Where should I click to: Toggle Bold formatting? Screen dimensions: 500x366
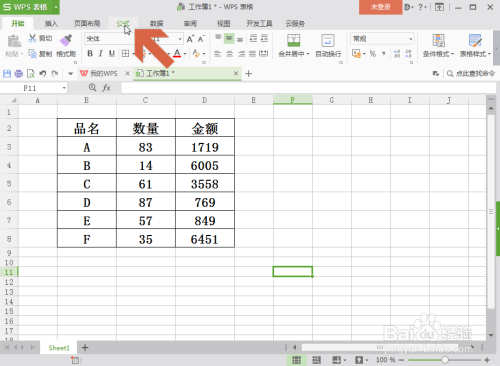coord(90,53)
